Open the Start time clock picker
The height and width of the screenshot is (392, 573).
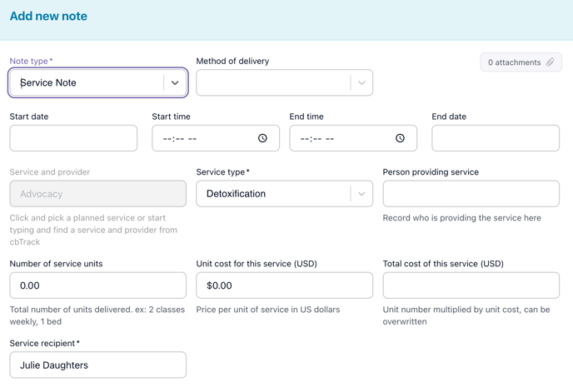coord(262,138)
